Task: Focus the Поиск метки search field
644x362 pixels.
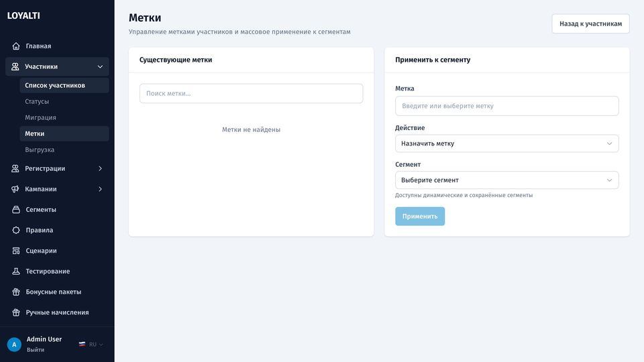Action: (x=252, y=94)
